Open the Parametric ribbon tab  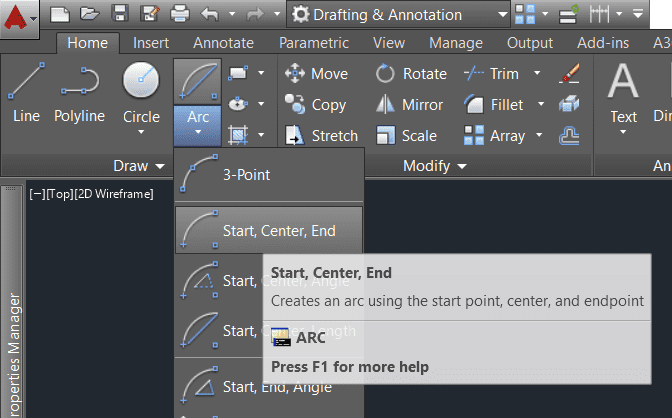(x=314, y=43)
